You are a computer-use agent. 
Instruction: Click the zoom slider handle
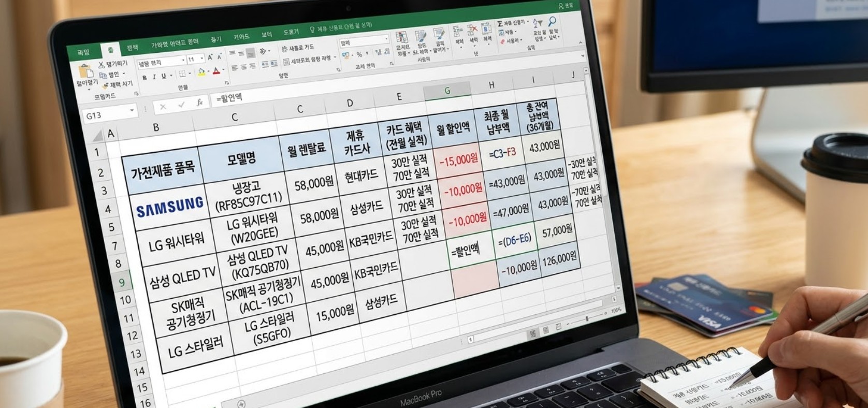[587, 318]
